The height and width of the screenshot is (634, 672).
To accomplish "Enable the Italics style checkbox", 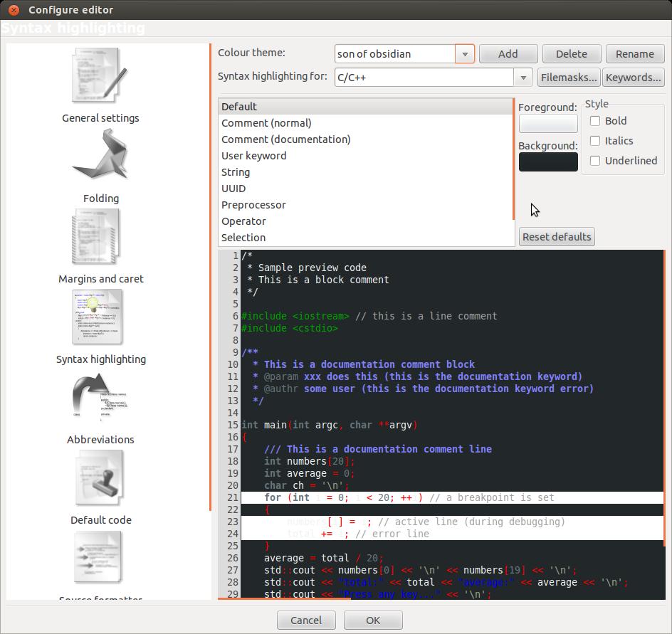I will [x=595, y=140].
